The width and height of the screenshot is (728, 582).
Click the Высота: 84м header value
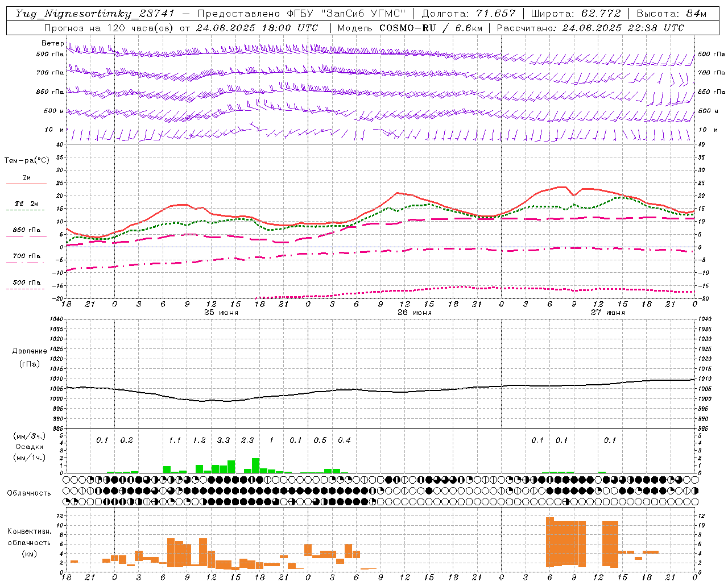[672, 14]
